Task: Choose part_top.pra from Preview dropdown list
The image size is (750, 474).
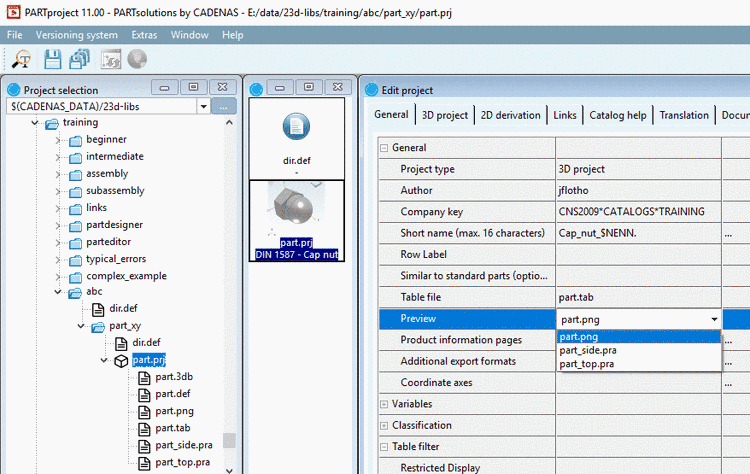Action: (639, 364)
